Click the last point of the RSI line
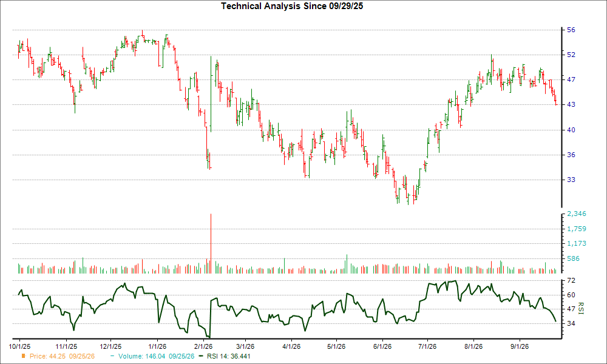This screenshot has width=607, height=364. pyautogui.click(x=556, y=321)
